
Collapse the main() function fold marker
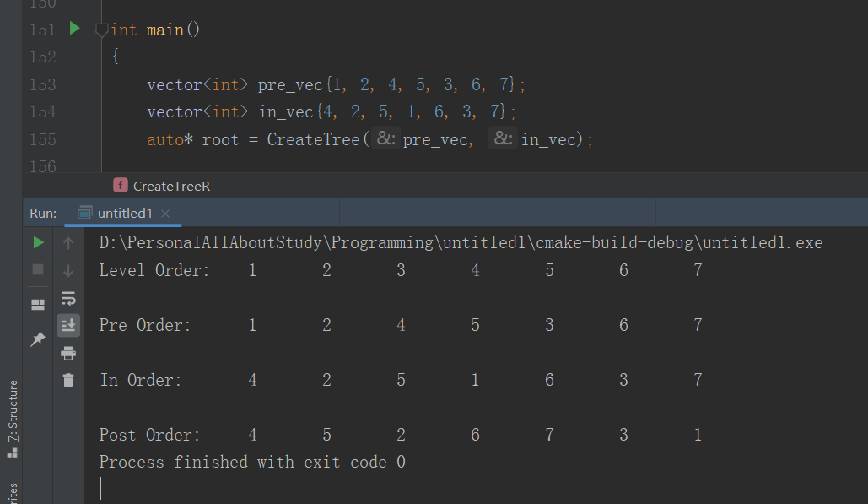[x=101, y=30]
